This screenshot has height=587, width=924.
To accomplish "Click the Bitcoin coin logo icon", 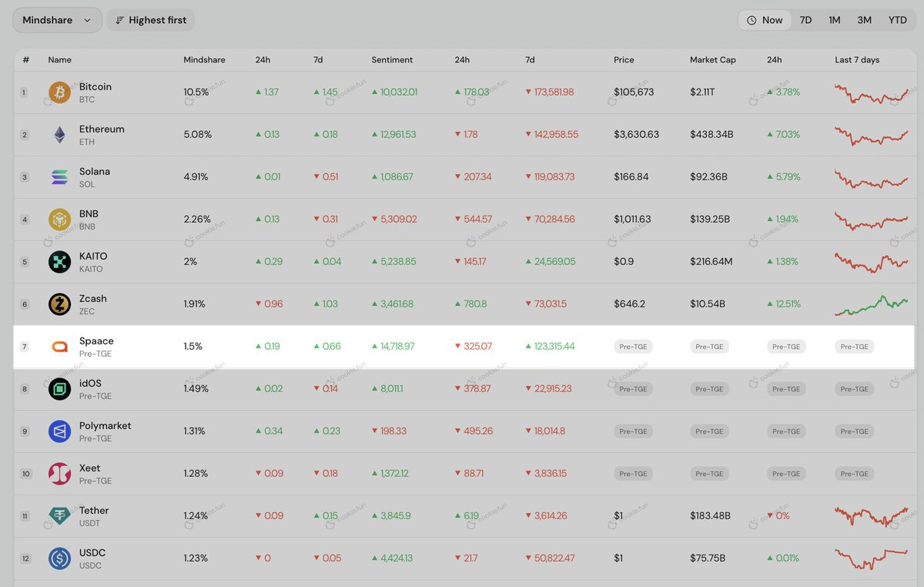I will point(59,92).
